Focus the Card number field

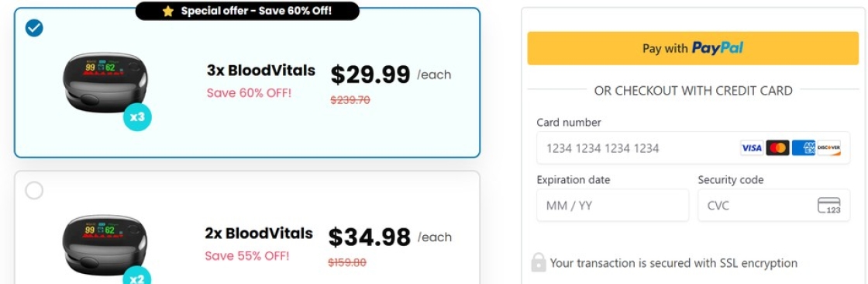[x=693, y=148]
